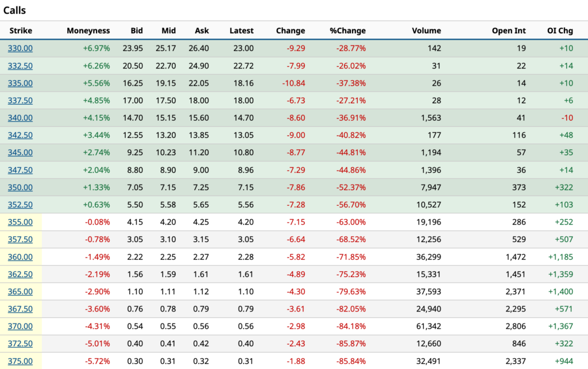Image resolution: width=588 pixels, height=369 pixels.
Task: Select the 337.50 strike link
Action: (20, 101)
